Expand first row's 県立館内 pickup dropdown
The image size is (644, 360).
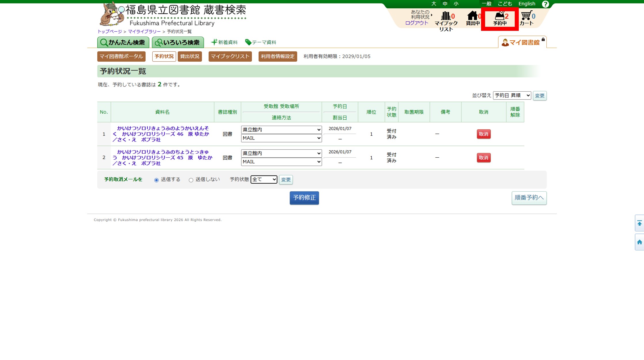281,130
